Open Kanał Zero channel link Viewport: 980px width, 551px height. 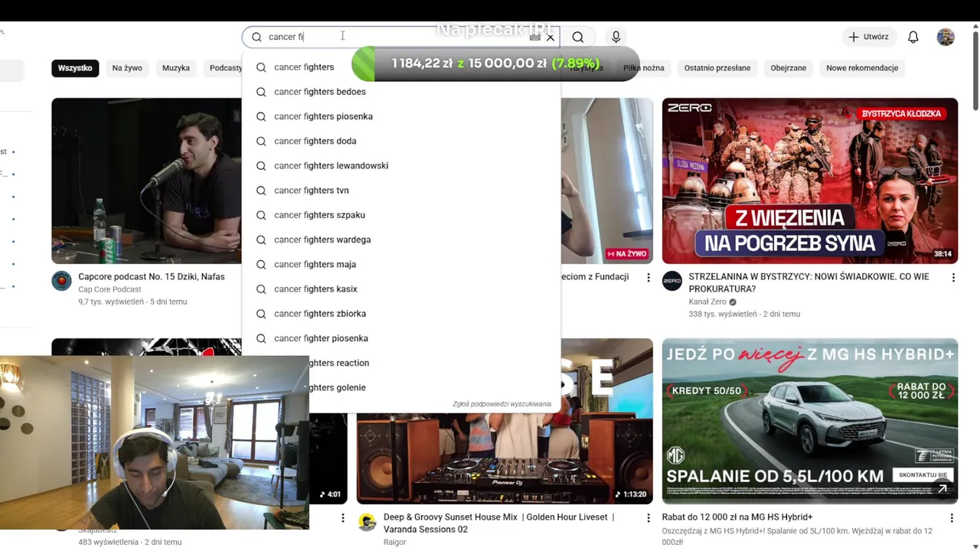[x=707, y=302]
